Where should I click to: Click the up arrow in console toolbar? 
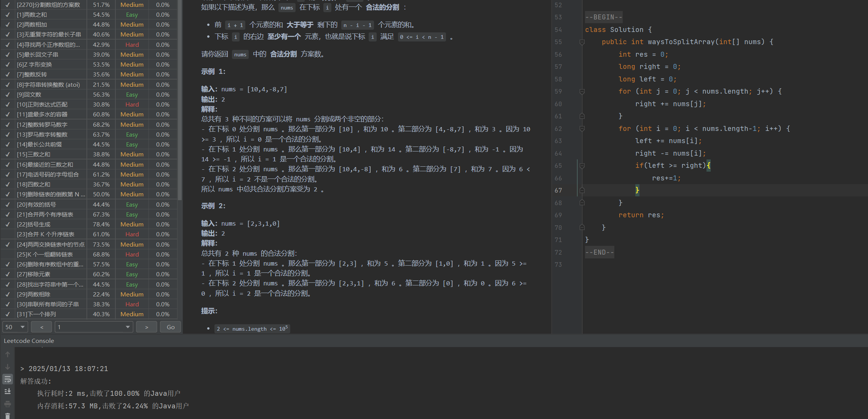click(8, 354)
